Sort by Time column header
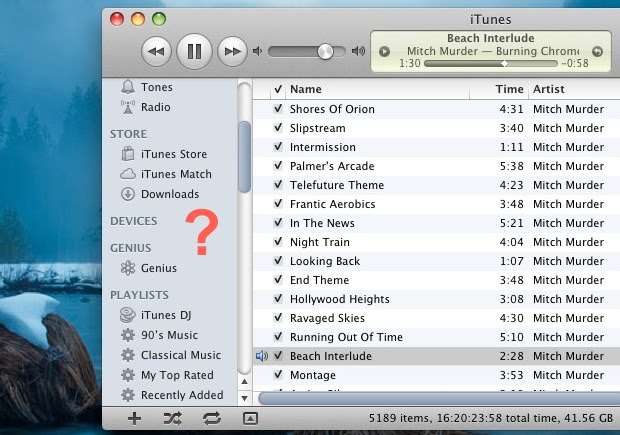The height and width of the screenshot is (435, 620). tap(499, 89)
